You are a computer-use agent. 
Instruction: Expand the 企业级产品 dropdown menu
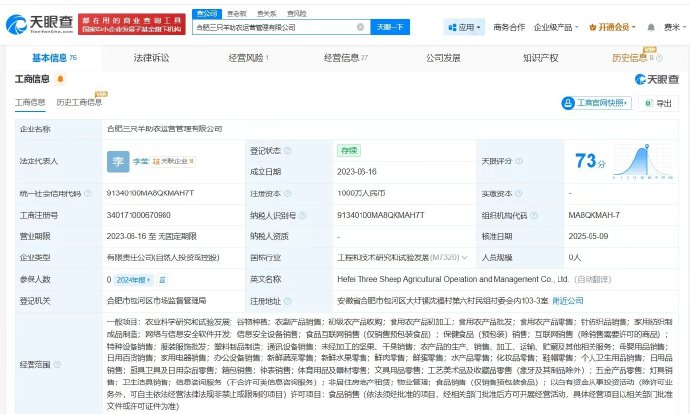click(x=556, y=27)
